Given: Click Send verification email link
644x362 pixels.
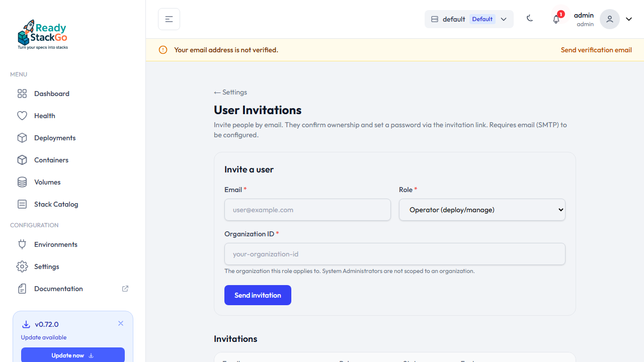Looking at the screenshot, I should point(596,50).
